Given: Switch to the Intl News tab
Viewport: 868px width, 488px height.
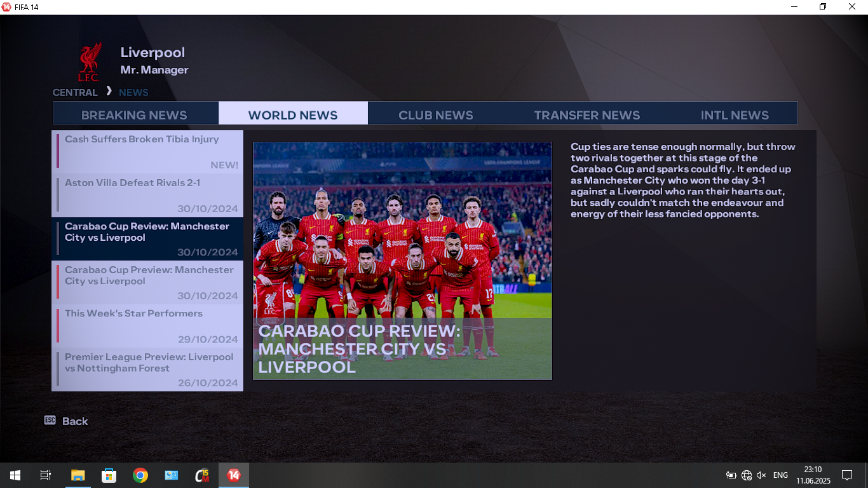Looking at the screenshot, I should click(x=735, y=115).
